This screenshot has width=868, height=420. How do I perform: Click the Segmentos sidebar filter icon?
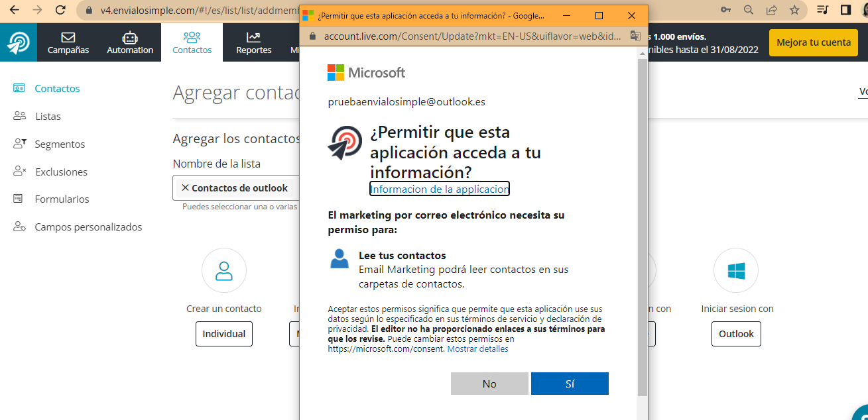(x=19, y=143)
